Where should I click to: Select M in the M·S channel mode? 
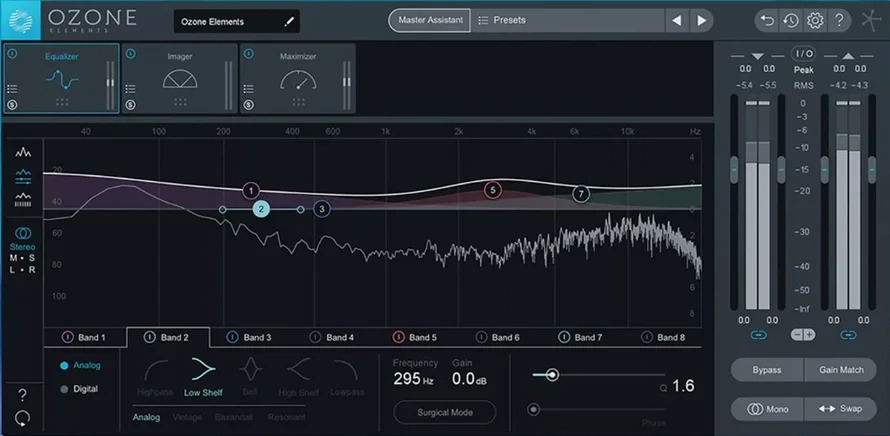13,258
